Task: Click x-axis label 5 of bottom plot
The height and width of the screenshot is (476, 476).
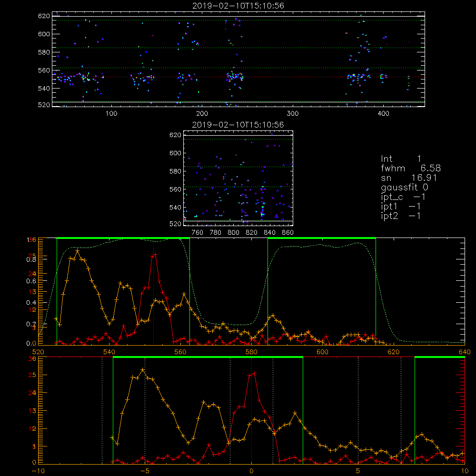Action: (x=358, y=471)
